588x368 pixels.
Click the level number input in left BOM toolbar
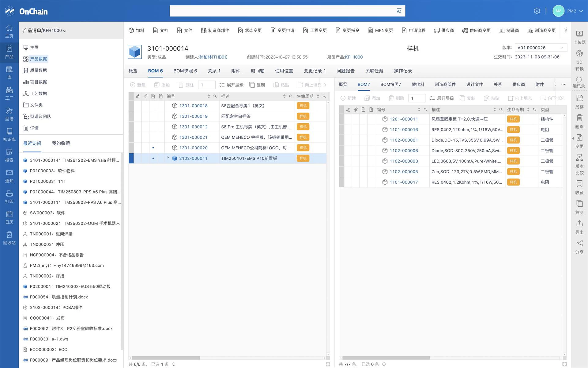(206, 85)
